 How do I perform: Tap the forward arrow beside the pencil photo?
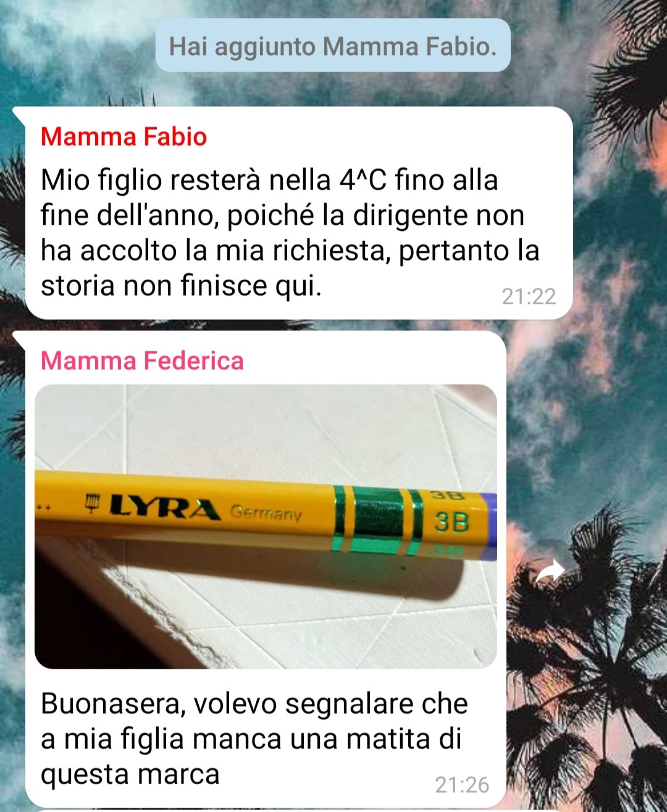(548, 572)
